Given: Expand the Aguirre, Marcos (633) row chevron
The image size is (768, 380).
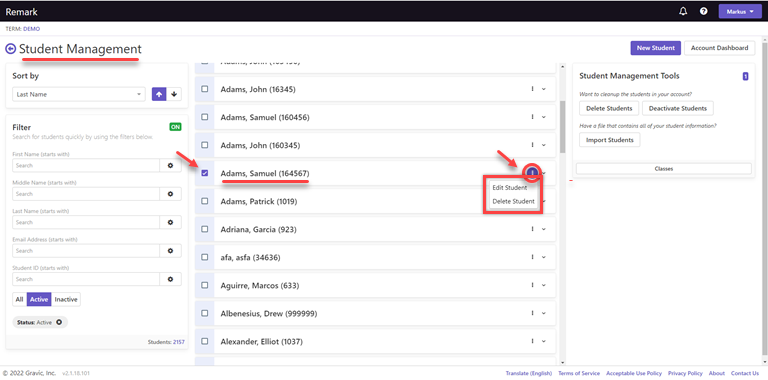Looking at the screenshot, I should [x=544, y=285].
